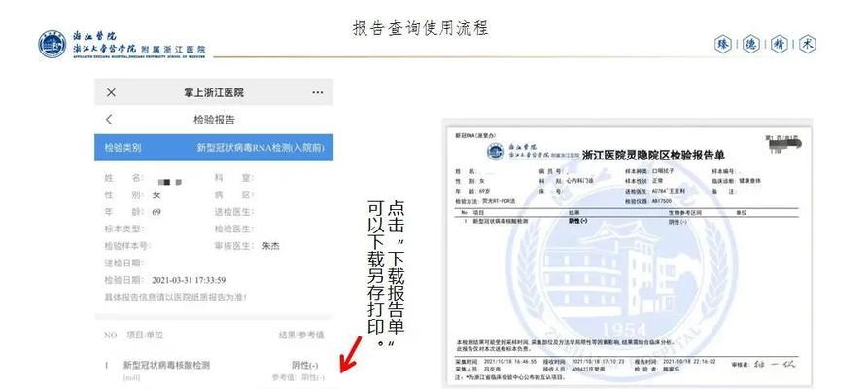
Task: Click the 检验样本号 field label
Action: [127, 246]
